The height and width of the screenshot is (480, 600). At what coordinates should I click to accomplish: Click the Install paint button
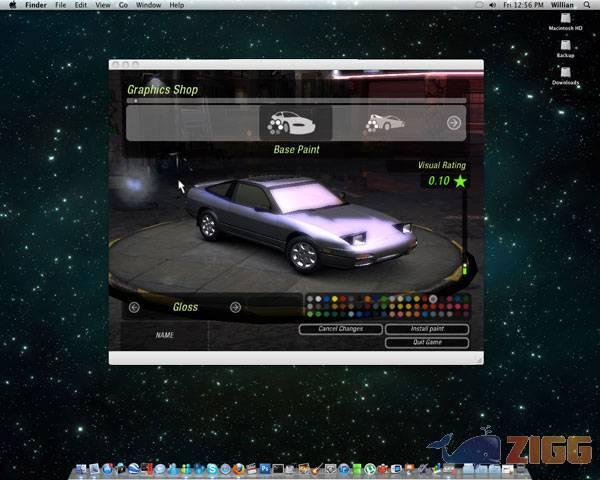pos(427,329)
